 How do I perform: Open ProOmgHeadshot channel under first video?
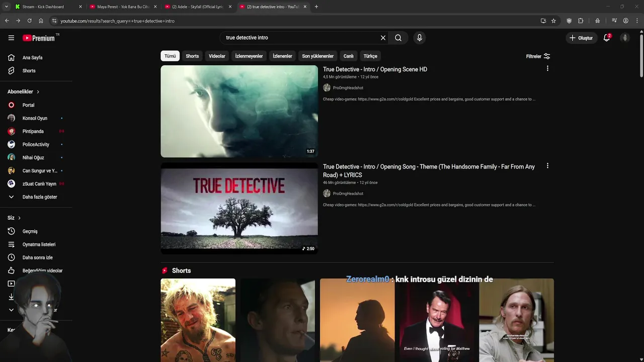click(x=348, y=88)
